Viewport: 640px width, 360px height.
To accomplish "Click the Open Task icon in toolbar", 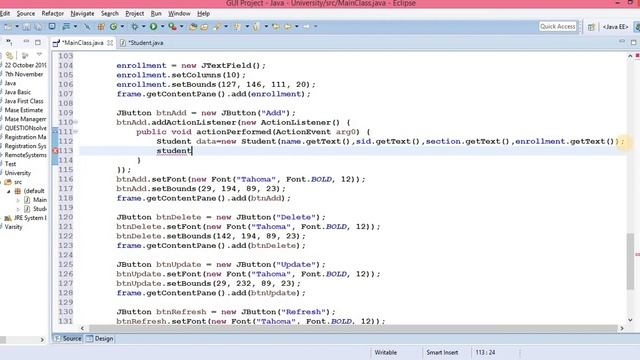I will click(x=204, y=27).
